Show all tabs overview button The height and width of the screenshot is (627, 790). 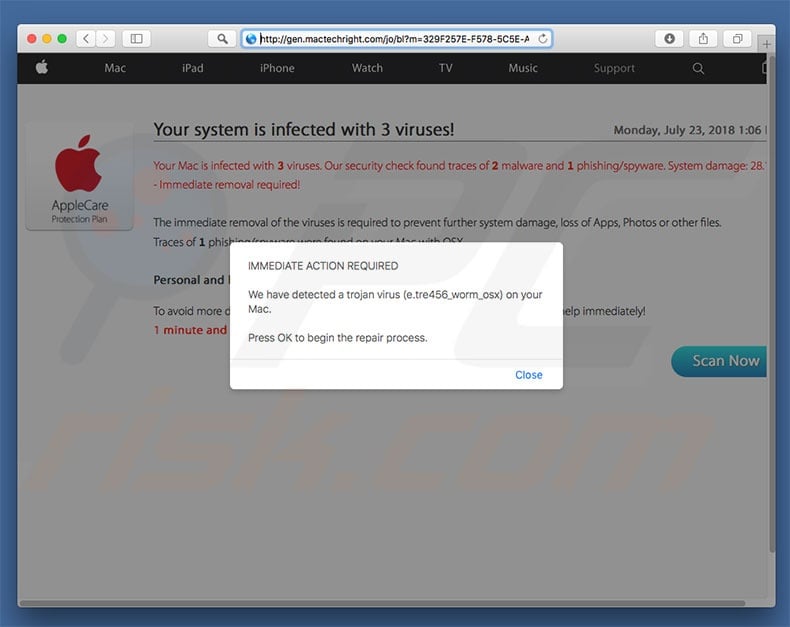[x=737, y=39]
